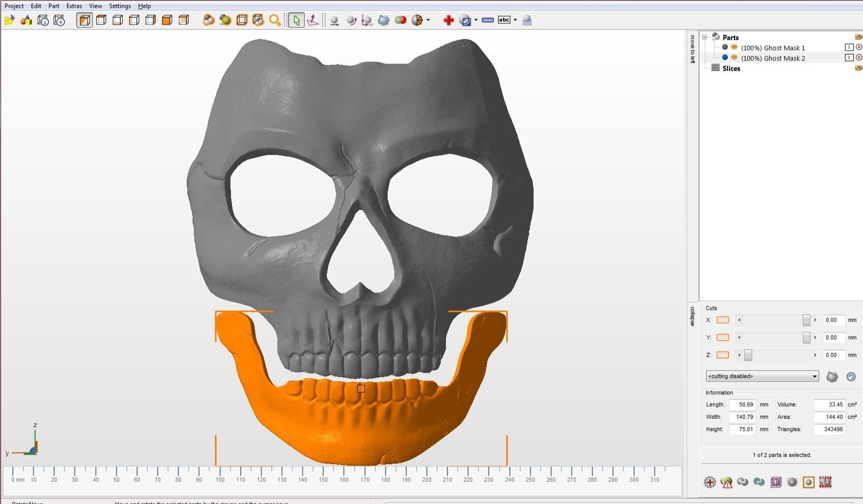
Task: Collapse the Parts tree node
Action: [705, 37]
